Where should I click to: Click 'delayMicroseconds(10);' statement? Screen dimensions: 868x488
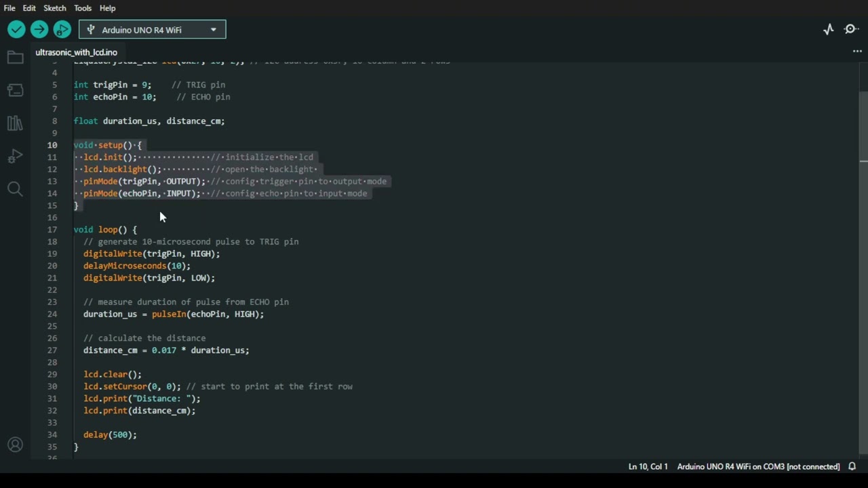(x=137, y=266)
